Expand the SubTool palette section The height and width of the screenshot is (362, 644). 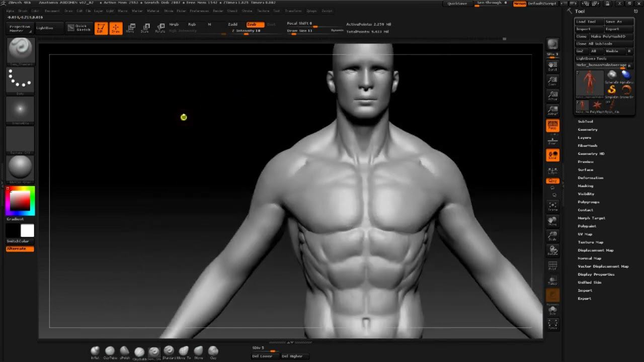click(585, 122)
